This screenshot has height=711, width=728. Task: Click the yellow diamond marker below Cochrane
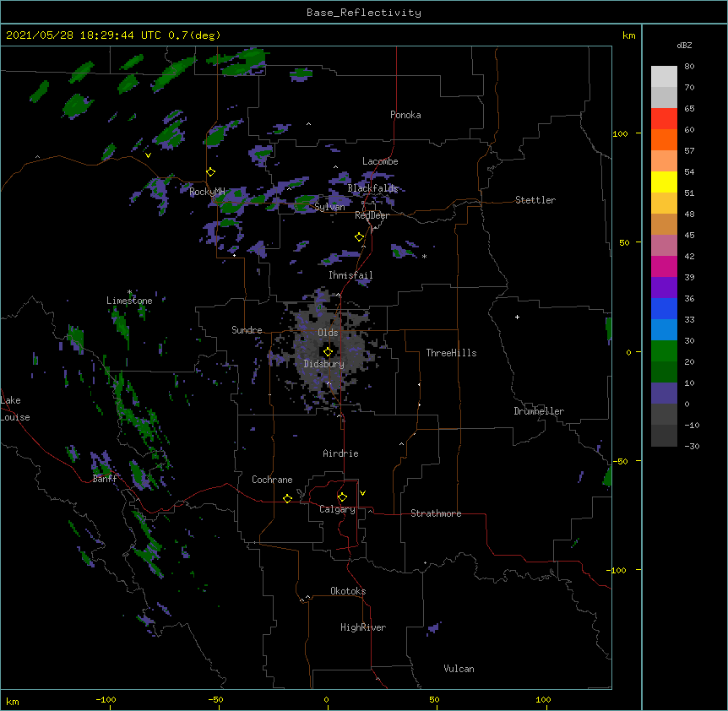coord(287,498)
